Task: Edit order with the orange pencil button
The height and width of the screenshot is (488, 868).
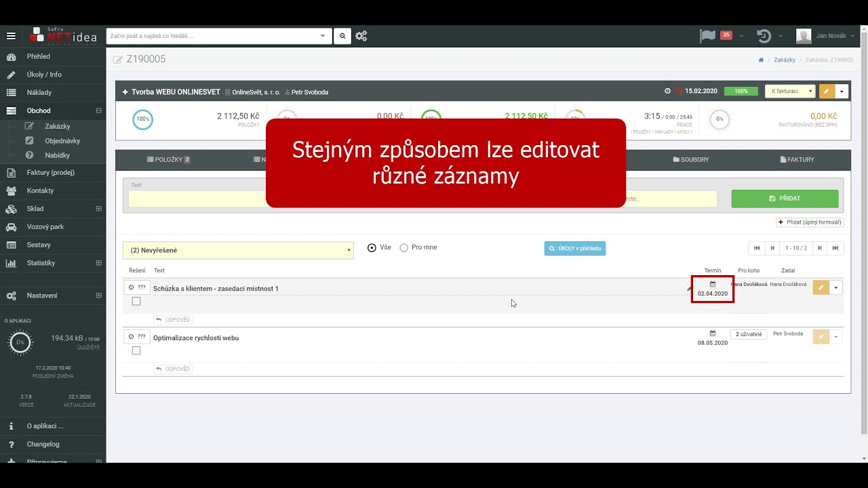Action: click(827, 91)
